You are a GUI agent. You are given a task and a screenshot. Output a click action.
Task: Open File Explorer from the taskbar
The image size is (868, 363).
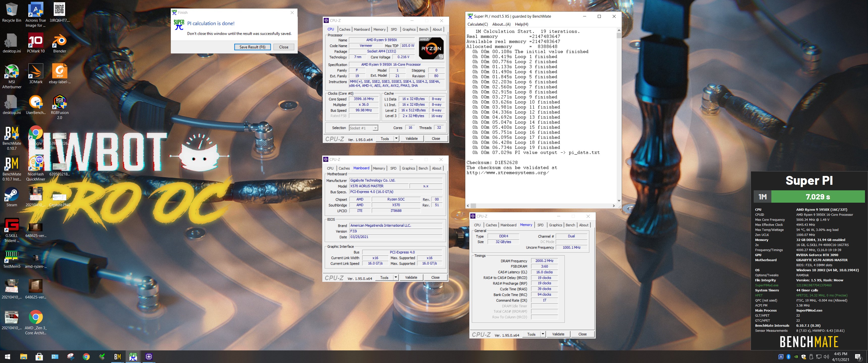(23, 357)
